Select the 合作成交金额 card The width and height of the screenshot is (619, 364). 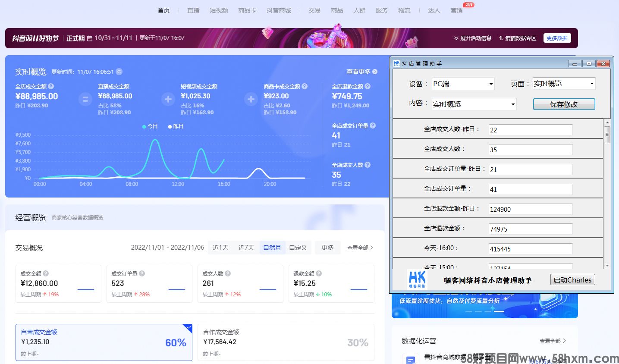286,342
